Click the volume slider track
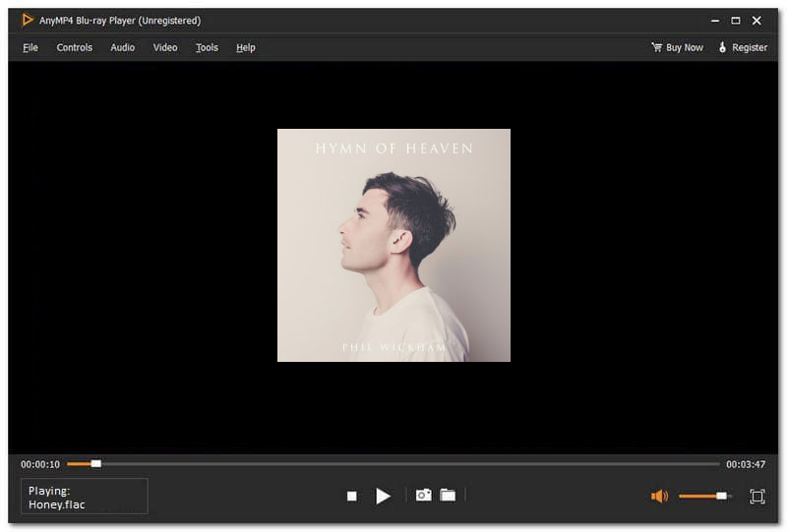The image size is (787, 532). click(x=703, y=497)
